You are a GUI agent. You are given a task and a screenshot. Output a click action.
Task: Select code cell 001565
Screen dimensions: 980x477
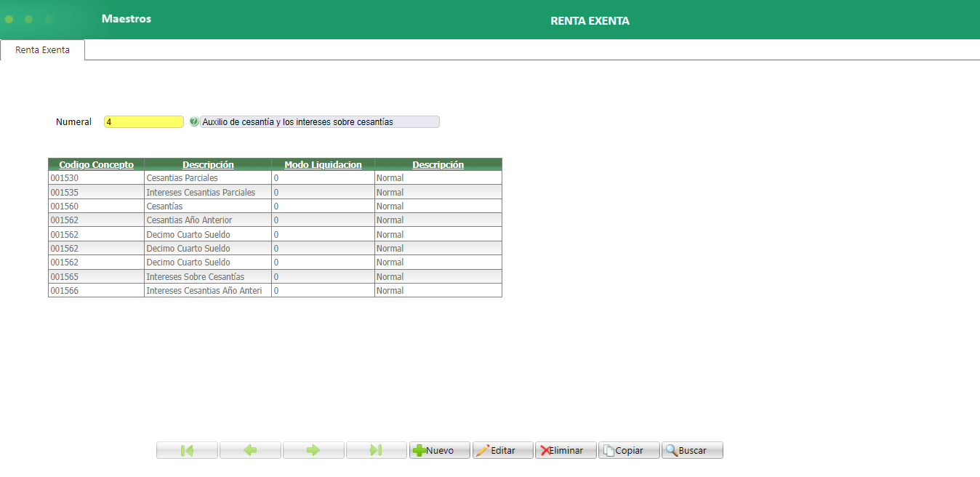(x=96, y=277)
